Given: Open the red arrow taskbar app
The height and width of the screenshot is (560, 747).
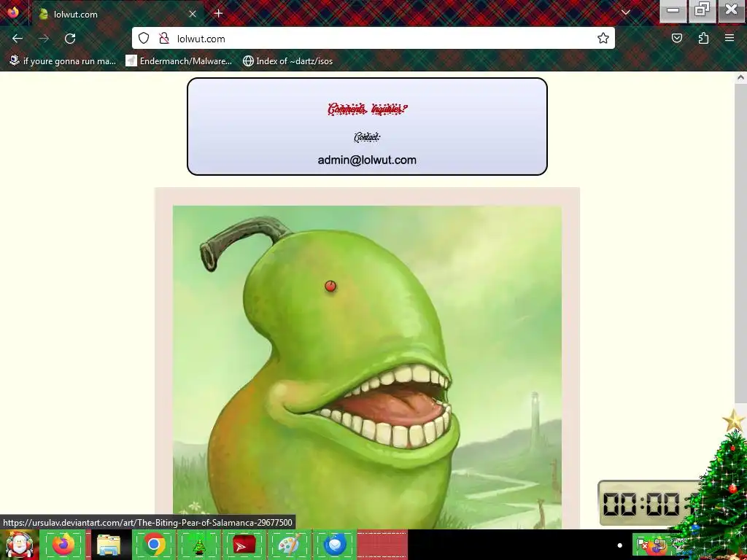Looking at the screenshot, I should pos(244,545).
